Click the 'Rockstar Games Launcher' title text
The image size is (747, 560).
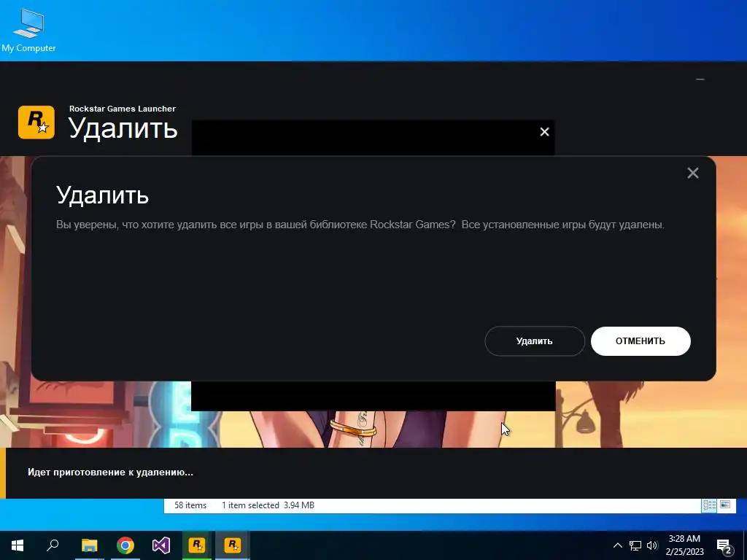(x=123, y=109)
